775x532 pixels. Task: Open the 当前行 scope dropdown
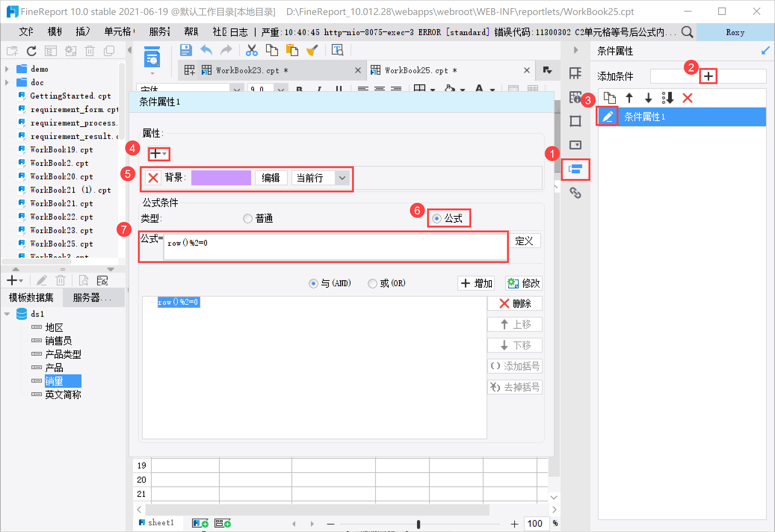point(342,178)
